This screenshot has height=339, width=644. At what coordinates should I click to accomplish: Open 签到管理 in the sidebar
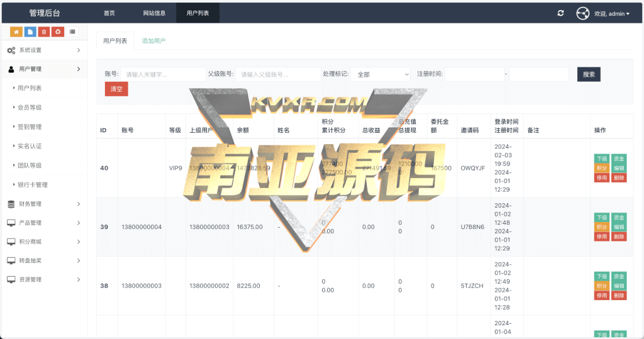point(30,126)
